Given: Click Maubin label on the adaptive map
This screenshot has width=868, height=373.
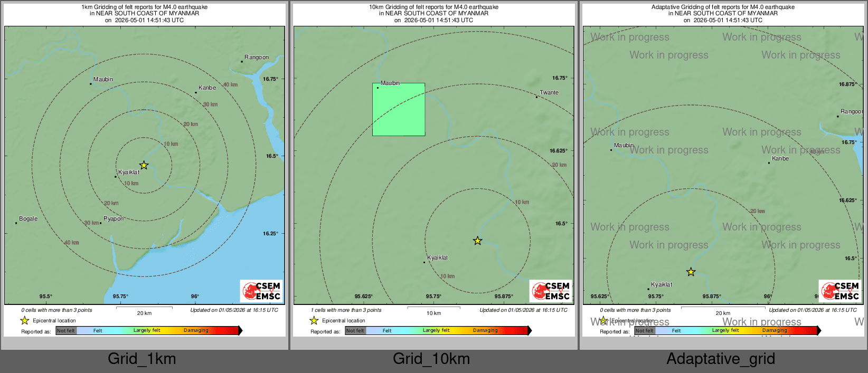Looking at the screenshot, I should [x=624, y=145].
